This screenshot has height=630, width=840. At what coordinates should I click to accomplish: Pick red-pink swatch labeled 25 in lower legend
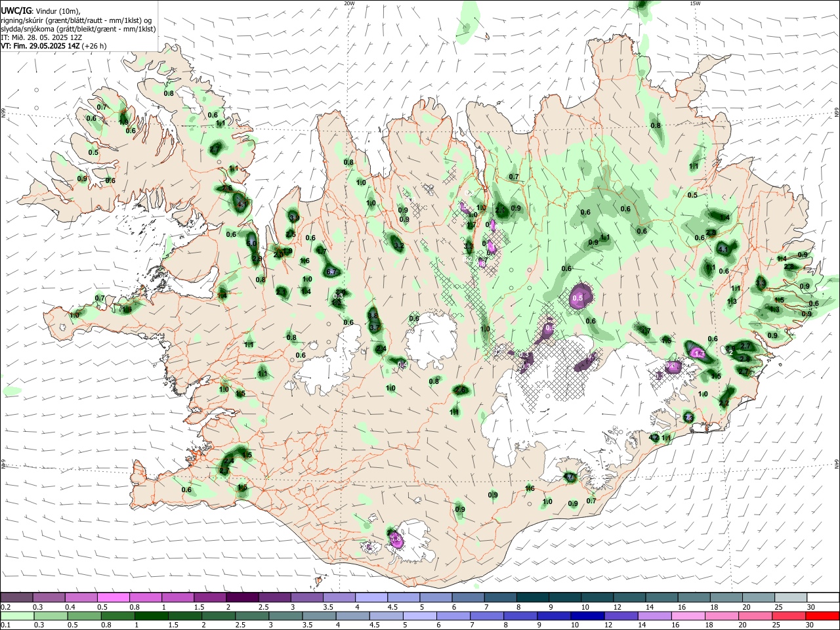click(x=789, y=616)
